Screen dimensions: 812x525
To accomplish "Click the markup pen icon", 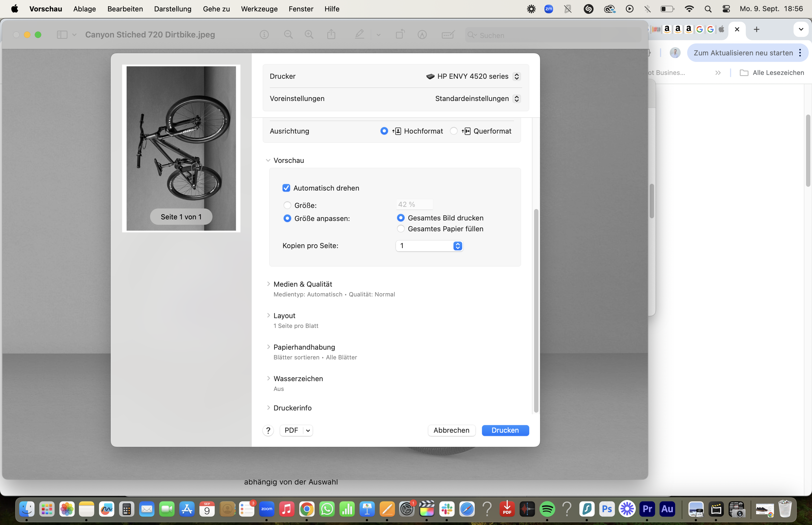I will click(360, 34).
